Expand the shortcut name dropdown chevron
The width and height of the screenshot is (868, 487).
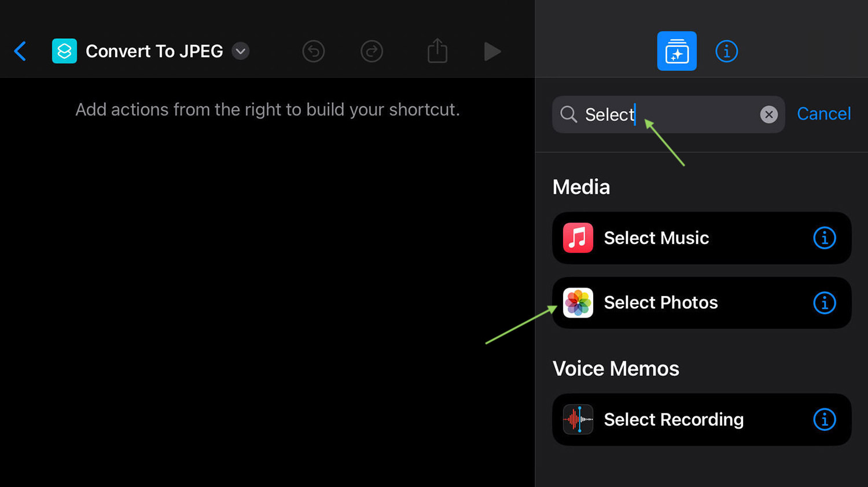(241, 51)
